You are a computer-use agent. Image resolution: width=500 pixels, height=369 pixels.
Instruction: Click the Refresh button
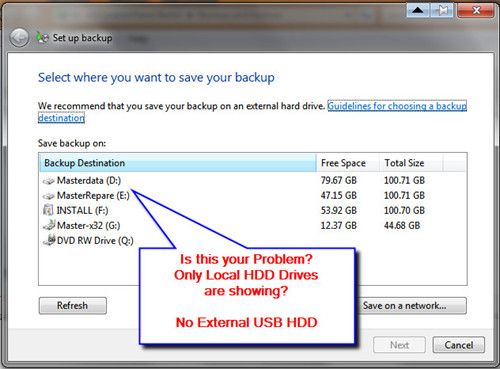pos(73,306)
